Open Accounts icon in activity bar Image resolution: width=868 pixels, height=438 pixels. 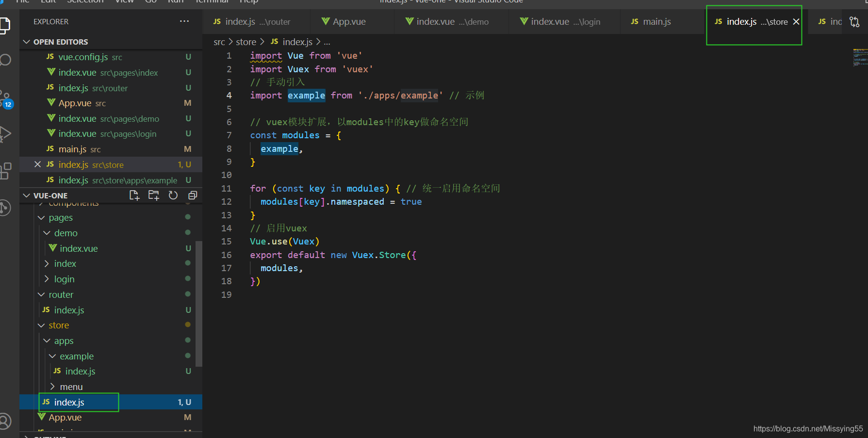[5, 421]
